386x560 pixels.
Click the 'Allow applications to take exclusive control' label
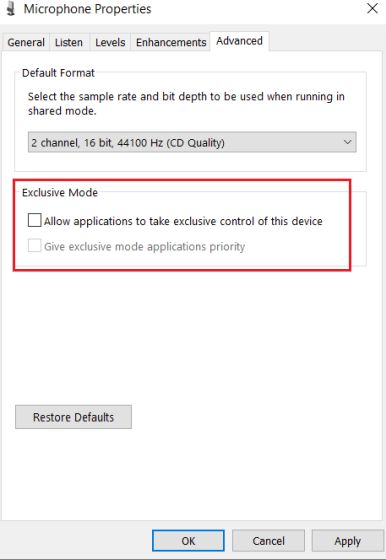(x=183, y=221)
